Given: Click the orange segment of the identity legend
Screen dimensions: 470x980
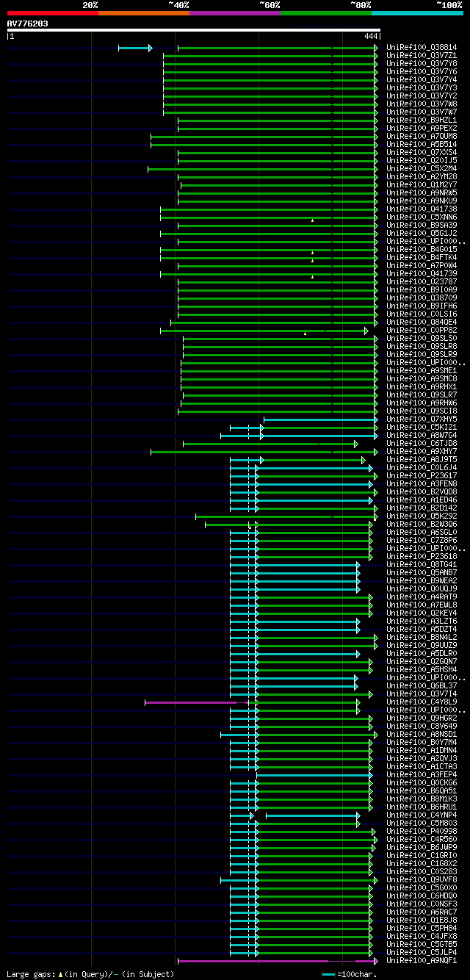Looking at the screenshot, I should pyautogui.click(x=144, y=13).
